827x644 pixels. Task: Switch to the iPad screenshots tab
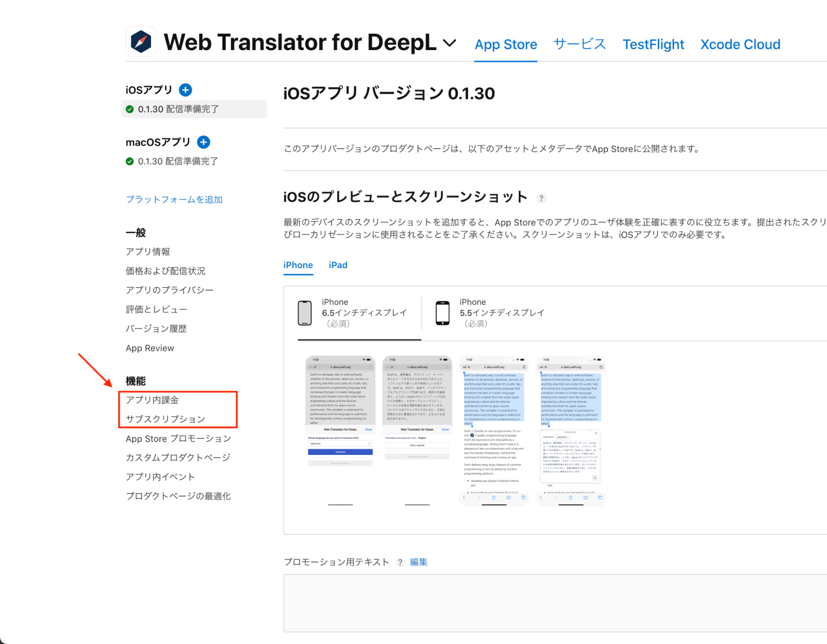[x=338, y=265]
